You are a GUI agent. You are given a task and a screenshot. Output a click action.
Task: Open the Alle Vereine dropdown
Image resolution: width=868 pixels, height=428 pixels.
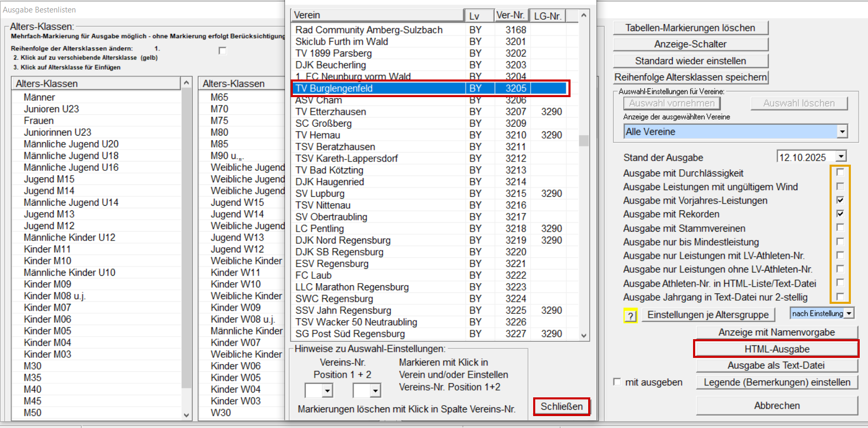coord(842,132)
